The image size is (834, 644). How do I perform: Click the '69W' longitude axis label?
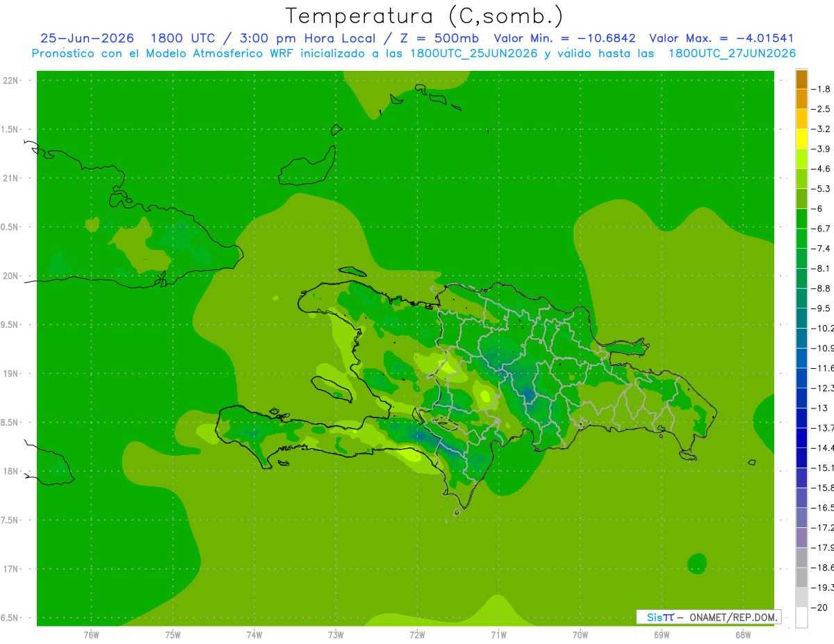[662, 635]
